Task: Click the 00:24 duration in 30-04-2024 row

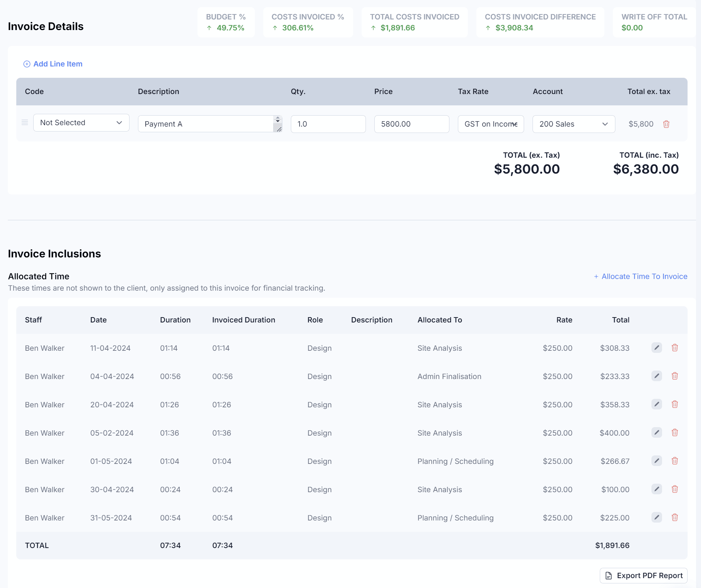Action: [x=170, y=490]
